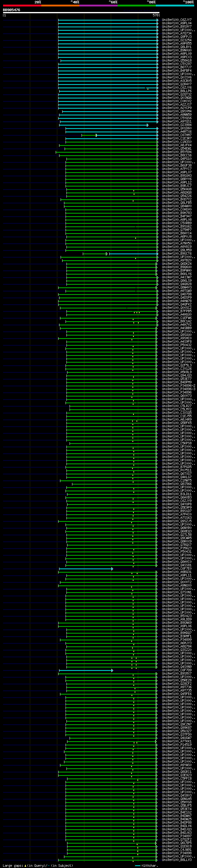Select the UniRef100_C5LR27 label
The image size is (197, 868).
[177, 406]
